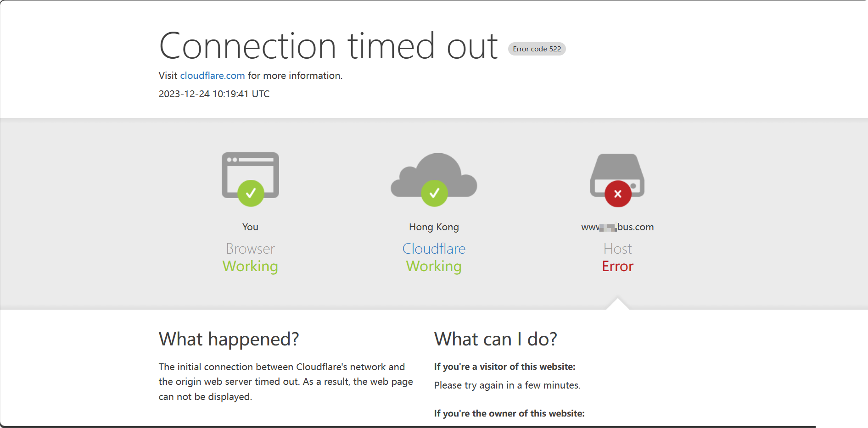Click the Hong Kong location label

click(x=434, y=227)
